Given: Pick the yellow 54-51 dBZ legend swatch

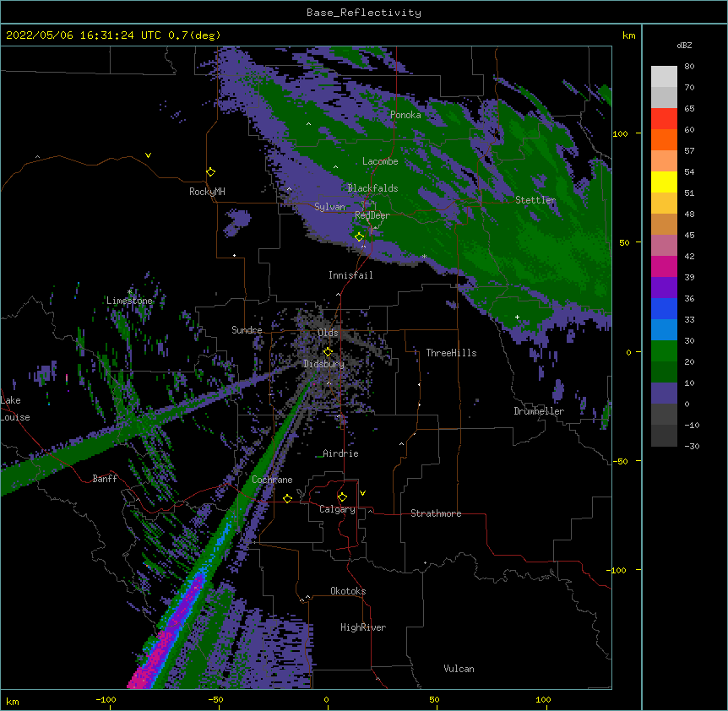Looking at the screenshot, I should [x=664, y=182].
